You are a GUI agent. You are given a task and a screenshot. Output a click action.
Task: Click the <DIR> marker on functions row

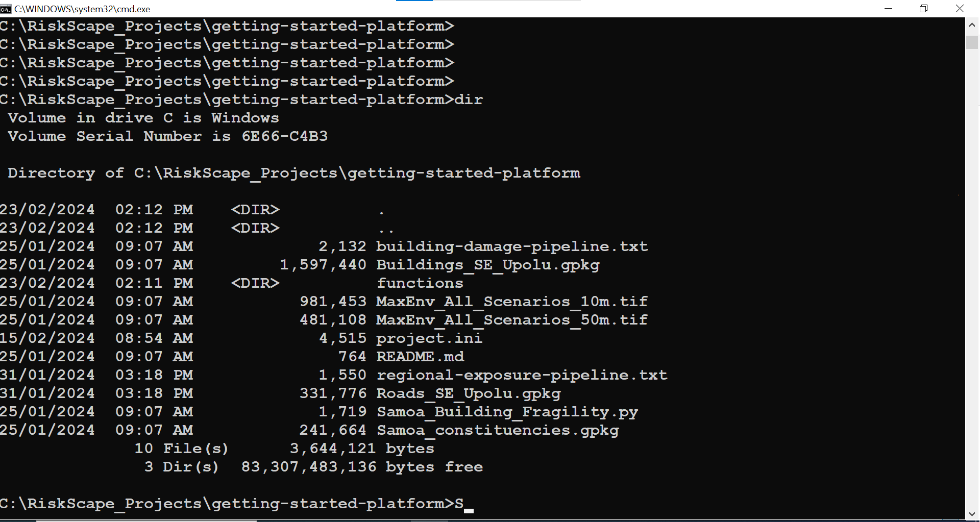click(255, 283)
